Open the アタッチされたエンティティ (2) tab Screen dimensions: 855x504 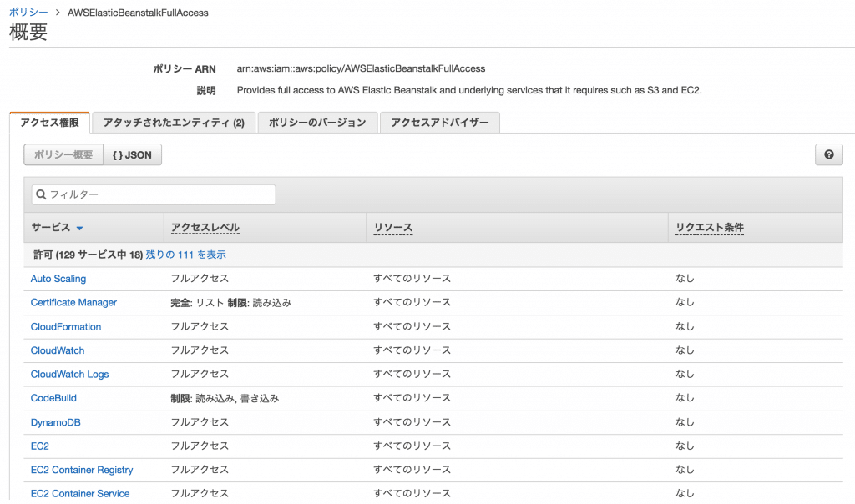point(174,123)
